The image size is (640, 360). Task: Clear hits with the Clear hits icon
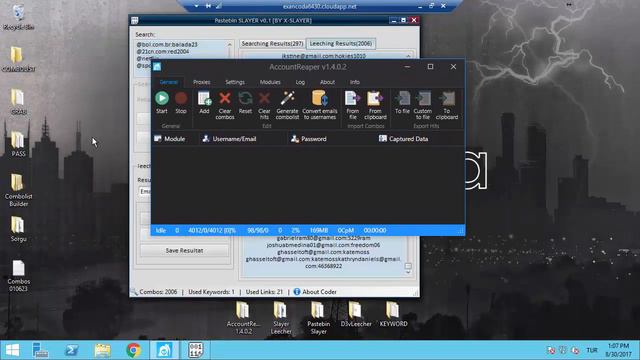(x=264, y=105)
